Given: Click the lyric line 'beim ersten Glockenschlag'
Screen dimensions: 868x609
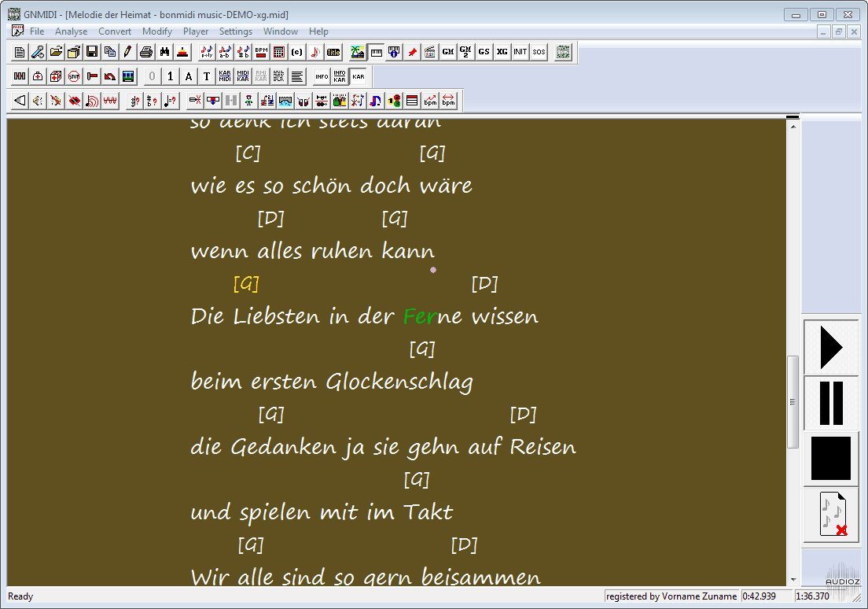Looking at the screenshot, I should click(x=332, y=382).
